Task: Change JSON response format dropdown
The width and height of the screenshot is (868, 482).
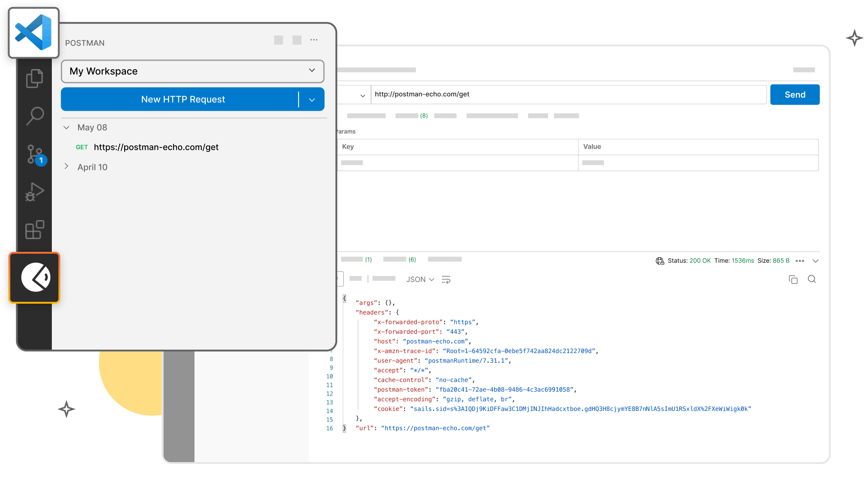Action: coord(420,280)
